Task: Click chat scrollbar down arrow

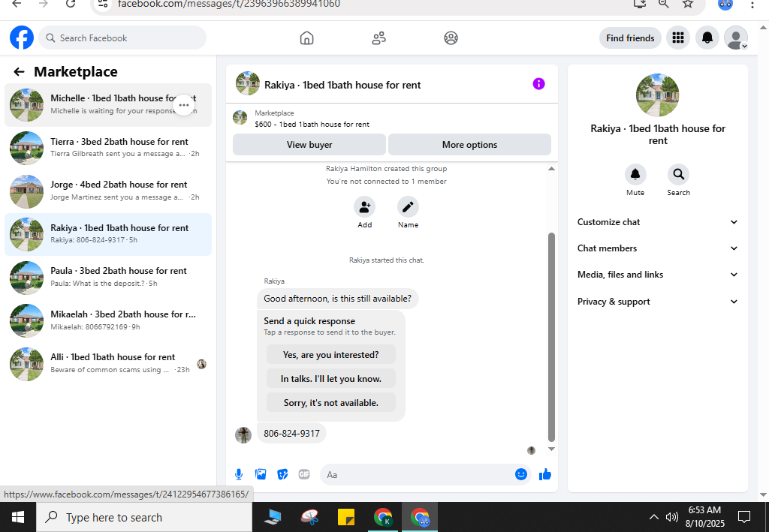Action: [551, 449]
